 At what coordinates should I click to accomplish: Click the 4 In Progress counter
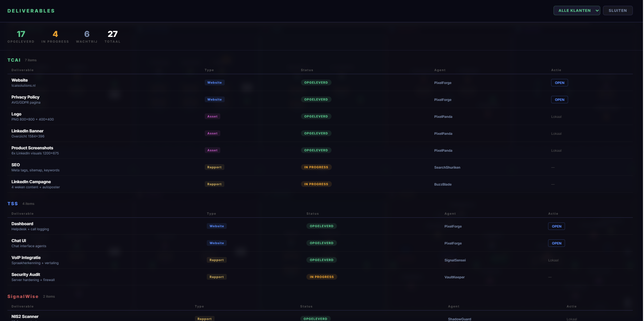coord(55,37)
